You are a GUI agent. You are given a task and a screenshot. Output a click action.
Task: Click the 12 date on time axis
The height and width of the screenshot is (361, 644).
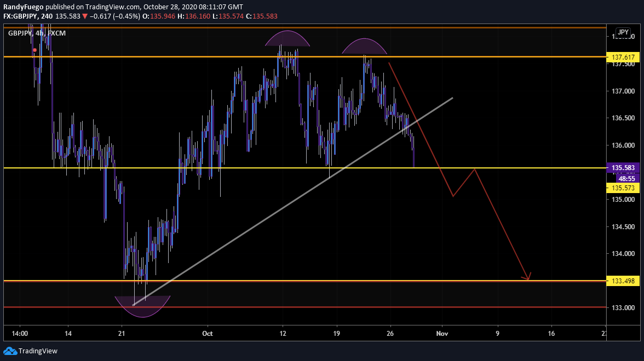pos(283,334)
